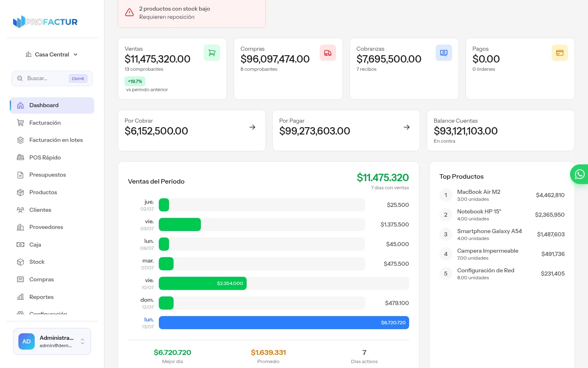Click the Buscar search field

(x=52, y=79)
